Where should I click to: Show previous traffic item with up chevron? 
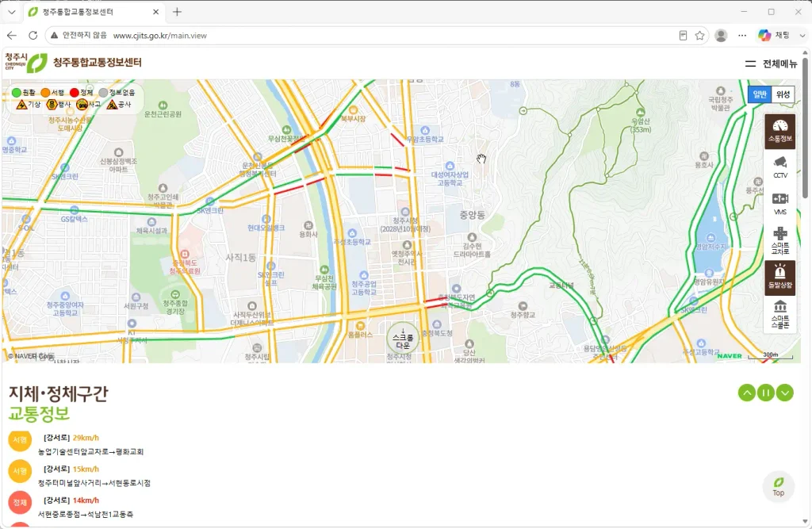[x=746, y=393]
